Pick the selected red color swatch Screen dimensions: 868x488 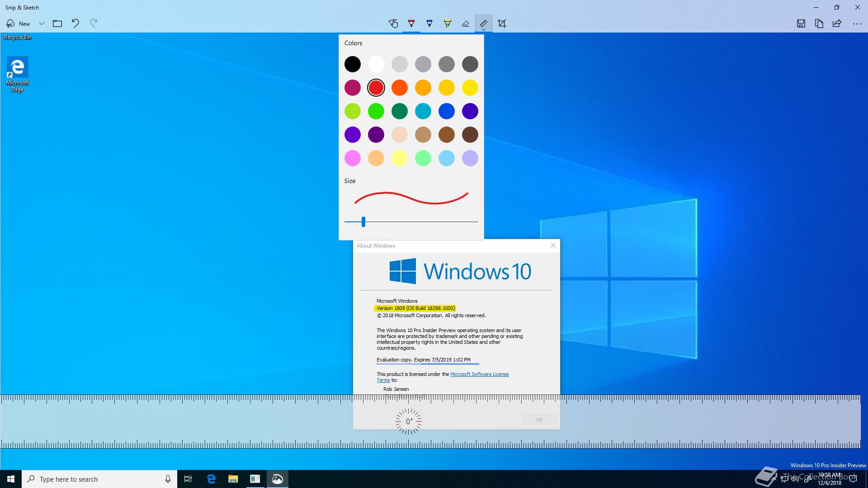(x=376, y=88)
